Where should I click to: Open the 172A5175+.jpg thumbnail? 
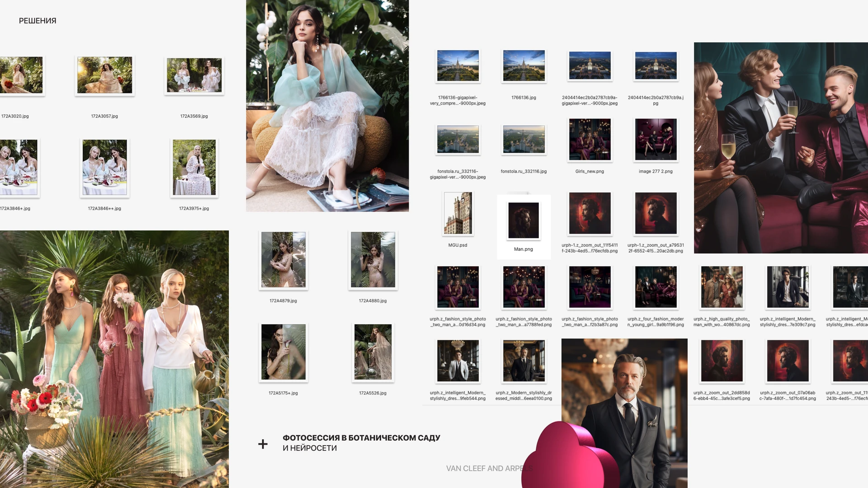point(283,352)
